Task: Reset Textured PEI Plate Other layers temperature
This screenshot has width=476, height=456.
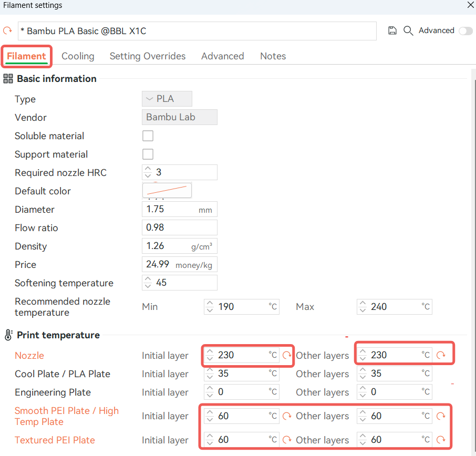Action: 441,440
